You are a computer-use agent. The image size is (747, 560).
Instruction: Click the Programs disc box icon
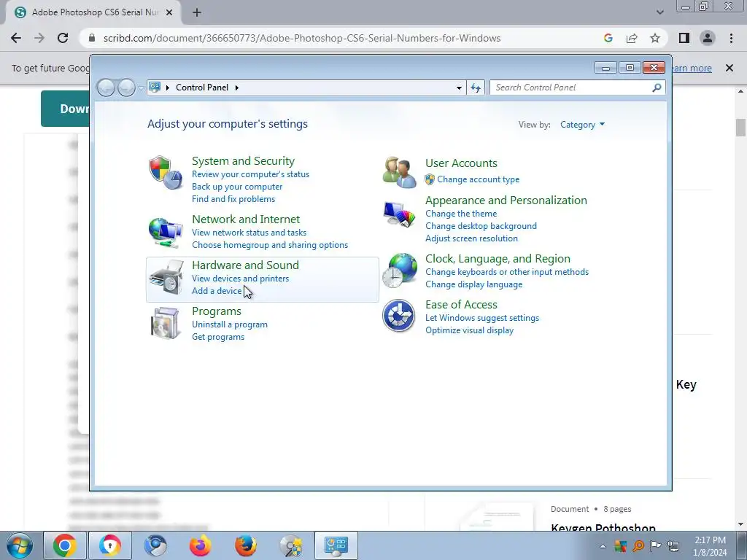(165, 323)
